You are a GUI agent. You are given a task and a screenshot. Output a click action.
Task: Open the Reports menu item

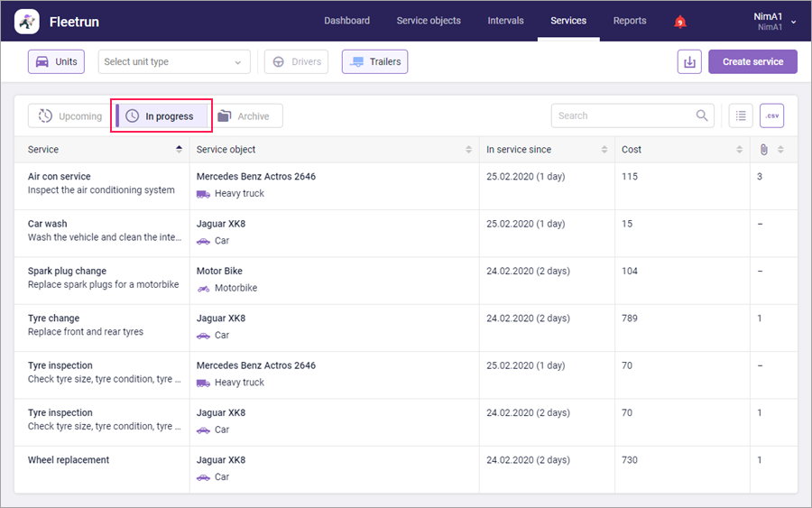tap(629, 21)
